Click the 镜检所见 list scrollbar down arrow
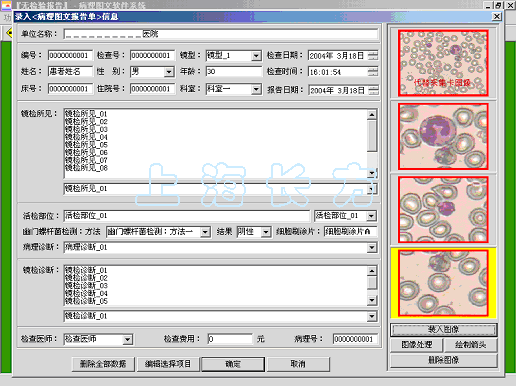 [x=372, y=173]
